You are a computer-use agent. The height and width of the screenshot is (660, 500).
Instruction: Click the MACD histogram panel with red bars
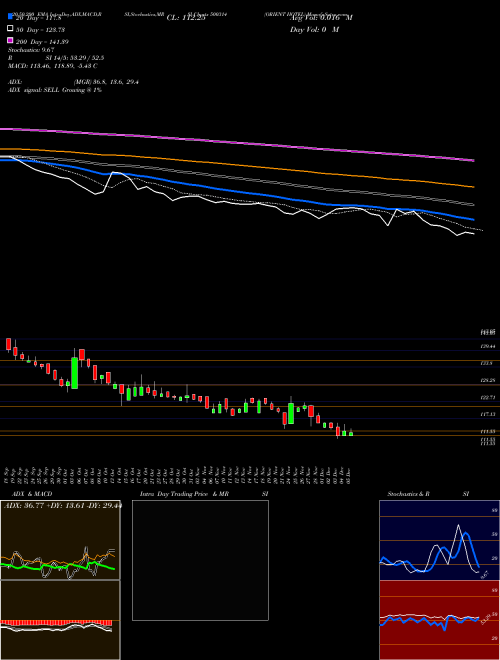click(60, 620)
